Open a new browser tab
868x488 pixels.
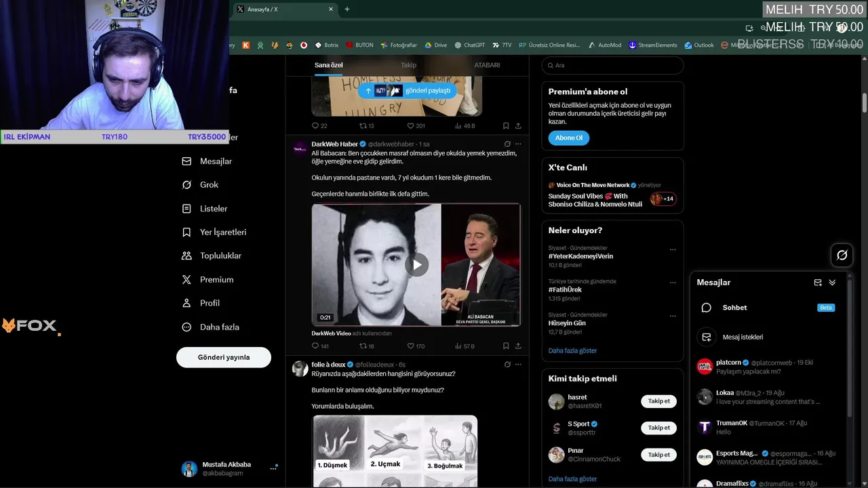coord(347,9)
